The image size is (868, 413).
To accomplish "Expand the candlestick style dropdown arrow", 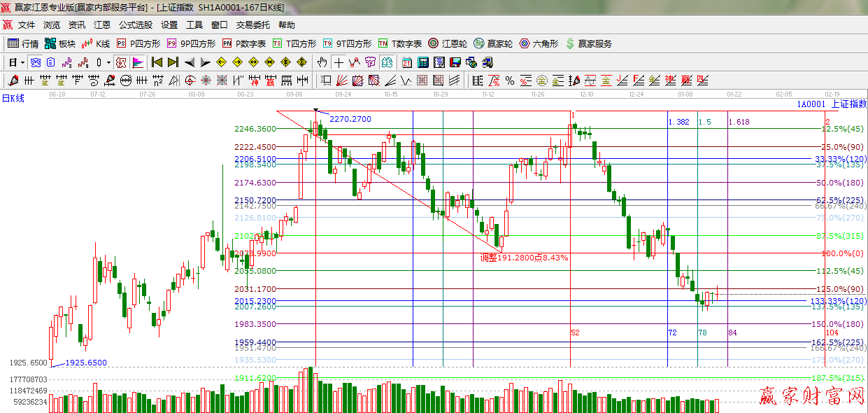I will point(108,62).
